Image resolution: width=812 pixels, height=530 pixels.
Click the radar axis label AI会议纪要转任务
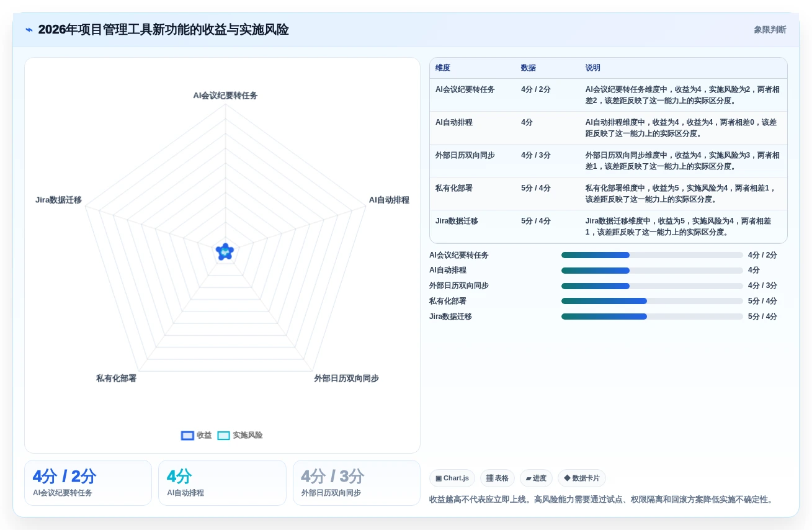(225, 96)
